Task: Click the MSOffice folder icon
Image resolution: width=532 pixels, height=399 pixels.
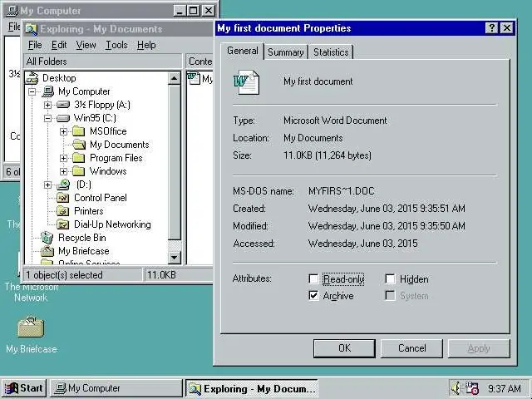Action: point(79,131)
